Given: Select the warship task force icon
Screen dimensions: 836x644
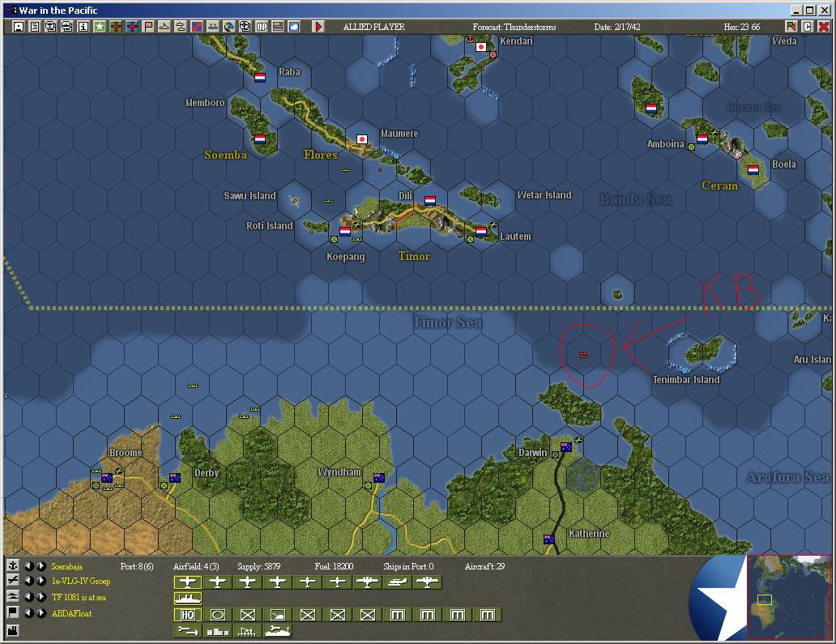Looking at the screenshot, I should point(188,598).
